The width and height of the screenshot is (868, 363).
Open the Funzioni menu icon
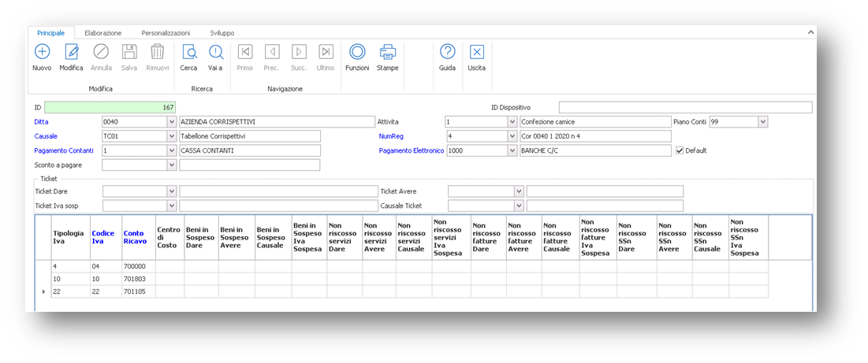[x=357, y=53]
